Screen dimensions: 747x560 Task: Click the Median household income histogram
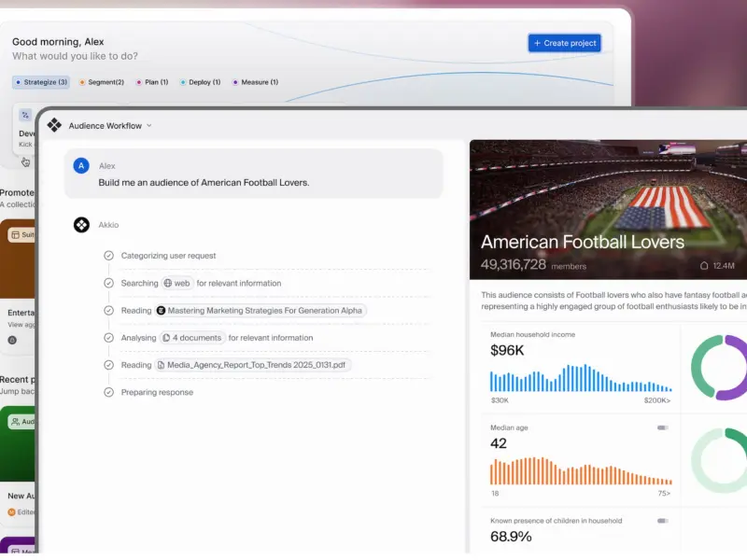(581, 378)
